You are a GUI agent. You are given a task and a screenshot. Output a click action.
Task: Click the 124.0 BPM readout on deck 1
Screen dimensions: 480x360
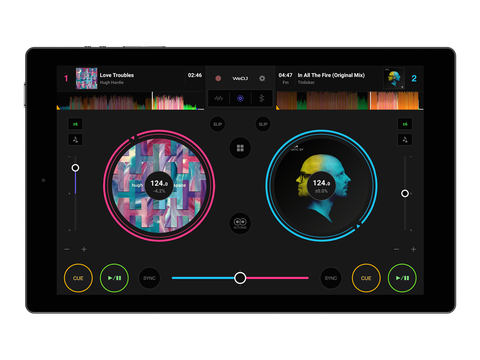click(159, 183)
